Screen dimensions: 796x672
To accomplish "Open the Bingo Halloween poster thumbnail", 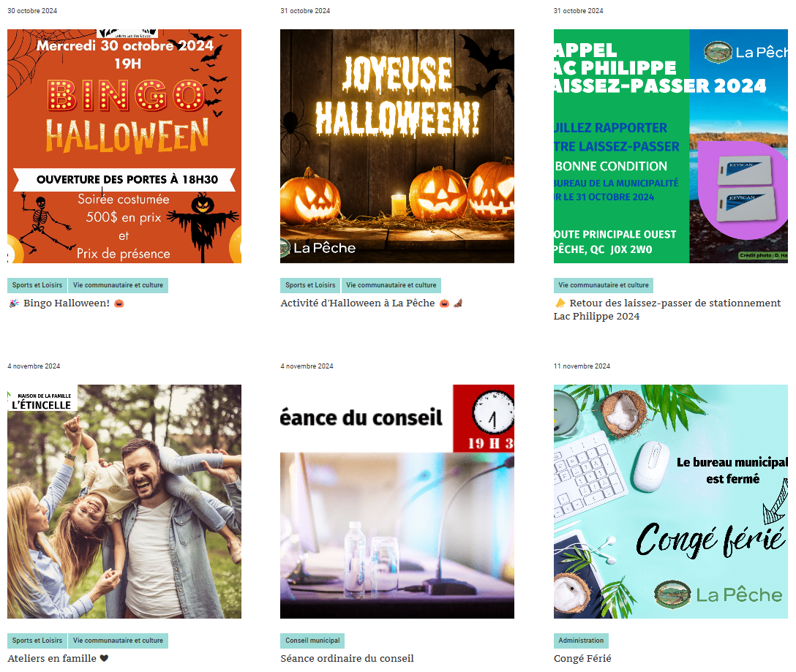I will tap(124, 146).
